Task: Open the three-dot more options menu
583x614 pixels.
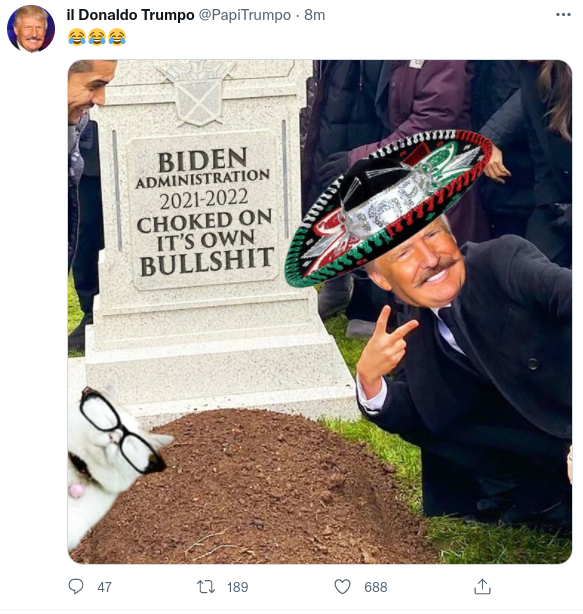Action: point(563,15)
